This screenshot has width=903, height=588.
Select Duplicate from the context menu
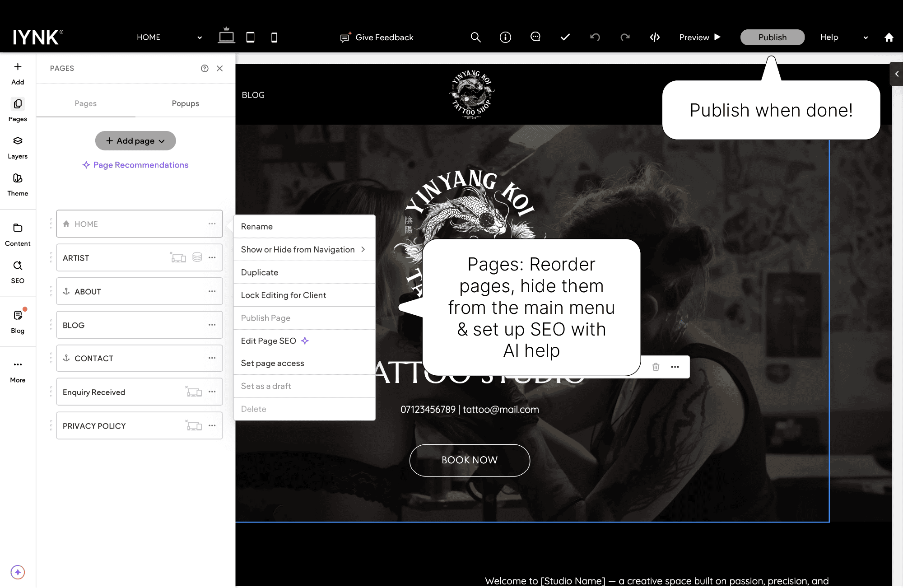click(260, 272)
